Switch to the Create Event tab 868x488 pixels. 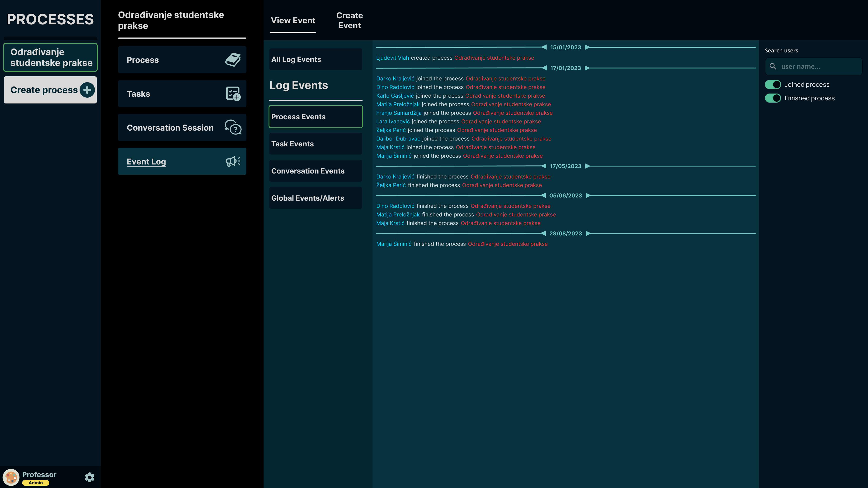[x=349, y=21]
